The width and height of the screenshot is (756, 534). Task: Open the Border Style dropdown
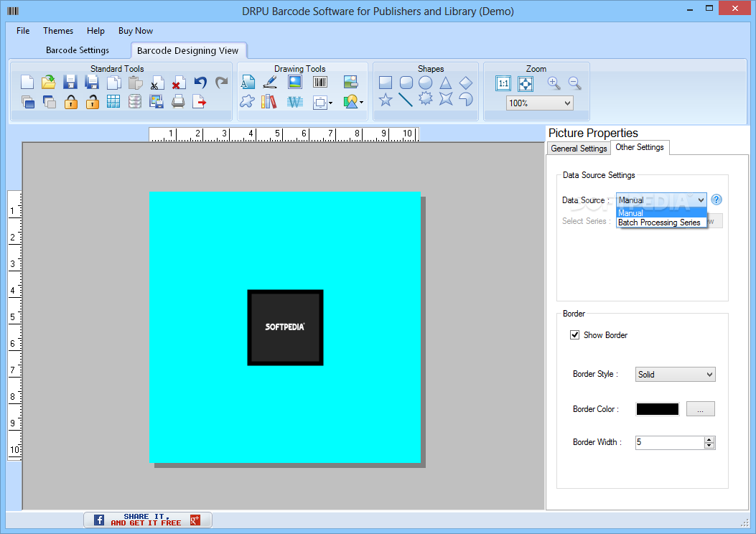pyautogui.click(x=675, y=375)
